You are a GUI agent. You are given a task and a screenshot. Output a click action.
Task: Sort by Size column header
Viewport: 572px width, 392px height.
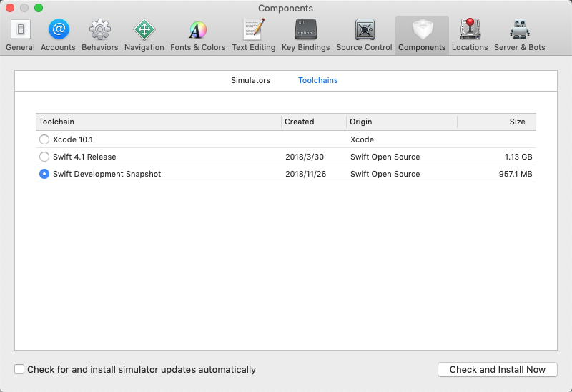[496, 122]
